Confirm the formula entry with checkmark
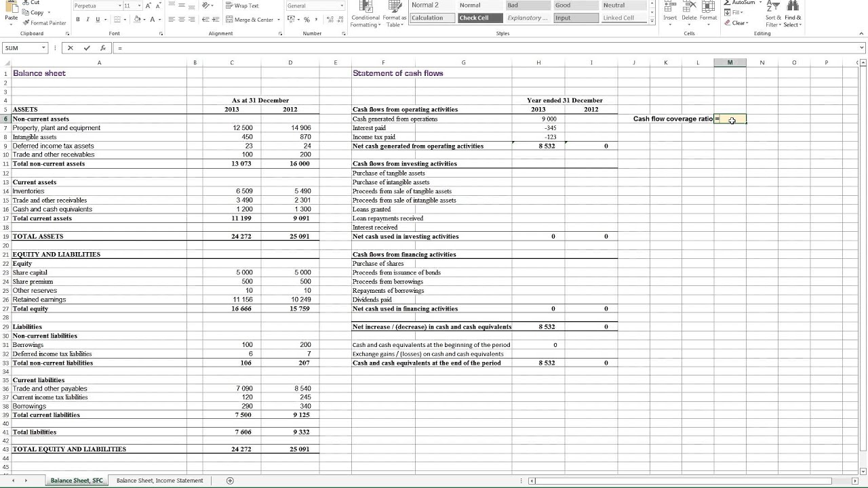The width and height of the screenshot is (868, 488). click(x=87, y=48)
